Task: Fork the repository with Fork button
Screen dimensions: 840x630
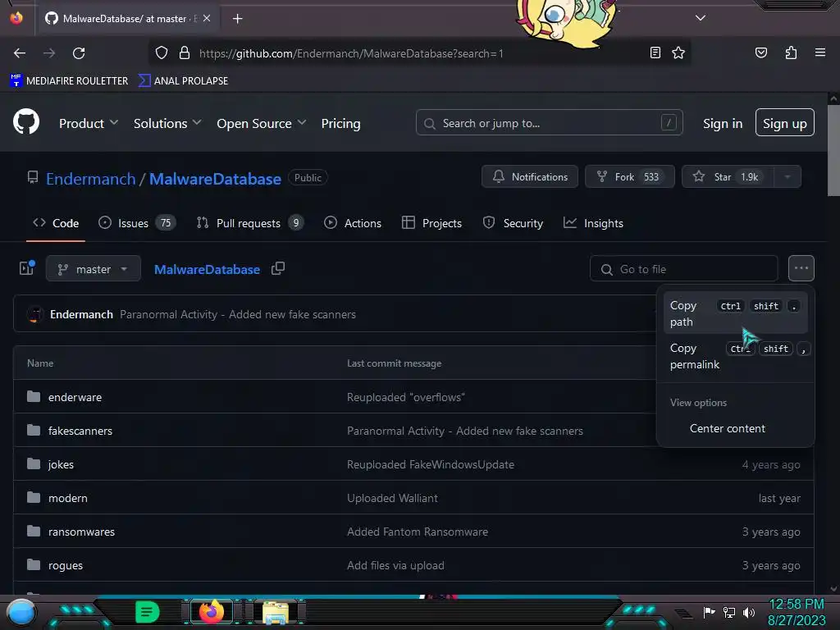Action: pos(629,177)
